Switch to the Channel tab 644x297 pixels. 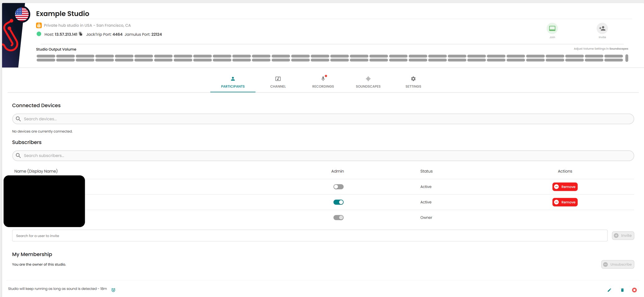(x=278, y=82)
